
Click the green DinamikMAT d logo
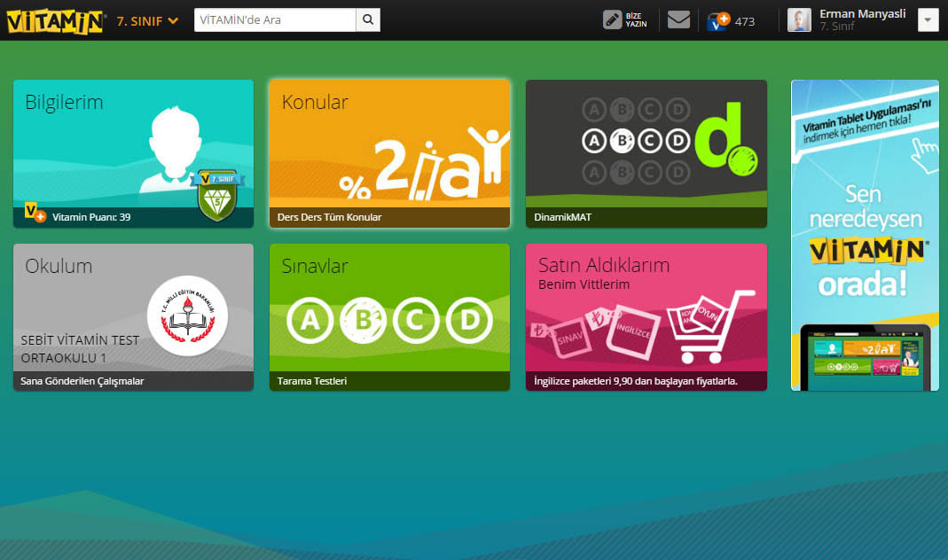tap(725, 139)
